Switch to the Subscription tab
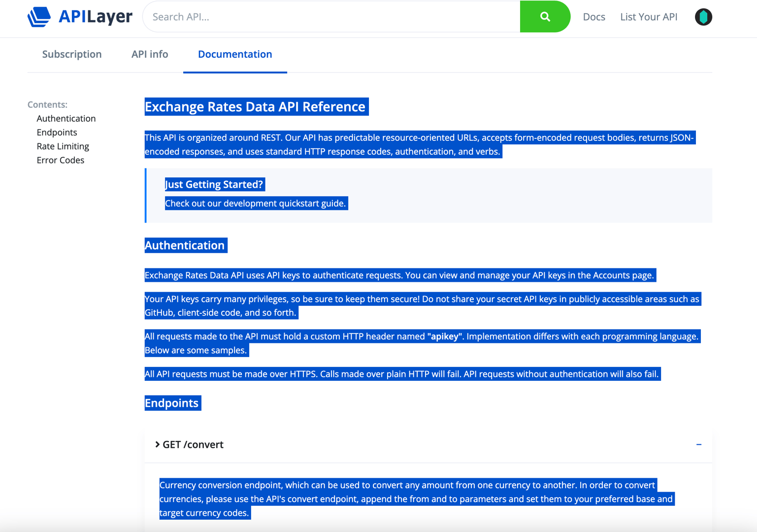Image resolution: width=757 pixels, height=532 pixels. pyautogui.click(x=72, y=54)
